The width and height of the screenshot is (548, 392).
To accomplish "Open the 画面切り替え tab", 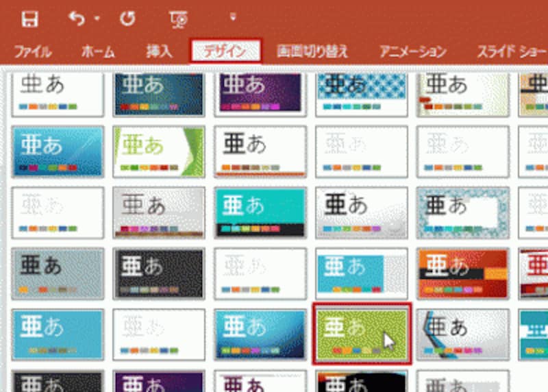I will [x=312, y=51].
